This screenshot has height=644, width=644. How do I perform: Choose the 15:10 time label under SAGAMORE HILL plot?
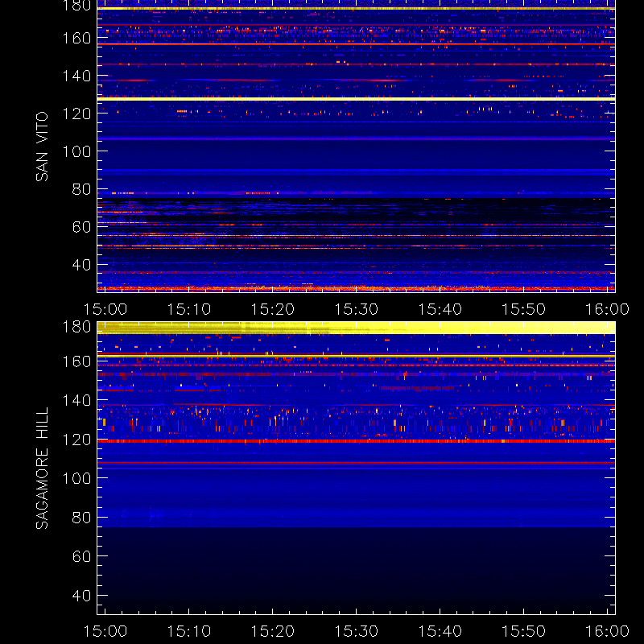189,631
